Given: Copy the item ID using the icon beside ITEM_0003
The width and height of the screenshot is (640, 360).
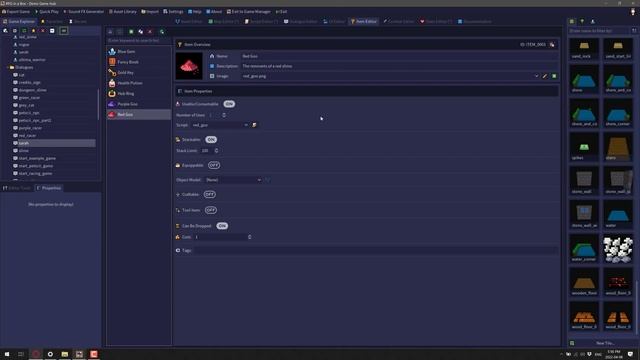Looking at the screenshot, I should [552, 44].
